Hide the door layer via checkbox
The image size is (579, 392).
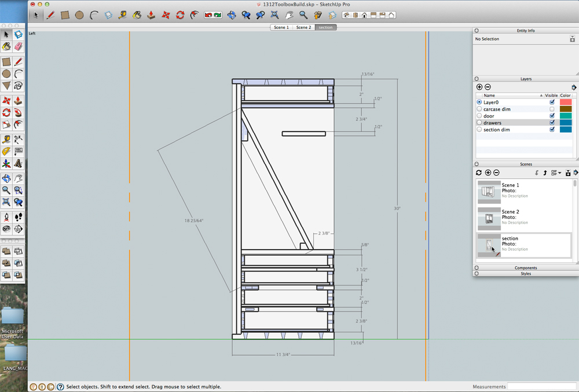coord(551,116)
